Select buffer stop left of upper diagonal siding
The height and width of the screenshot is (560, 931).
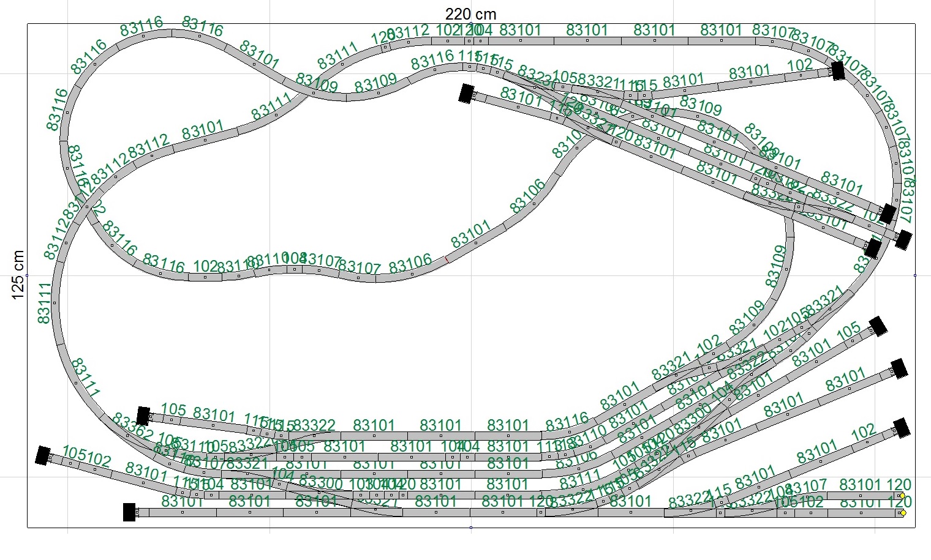pyautogui.click(x=467, y=94)
